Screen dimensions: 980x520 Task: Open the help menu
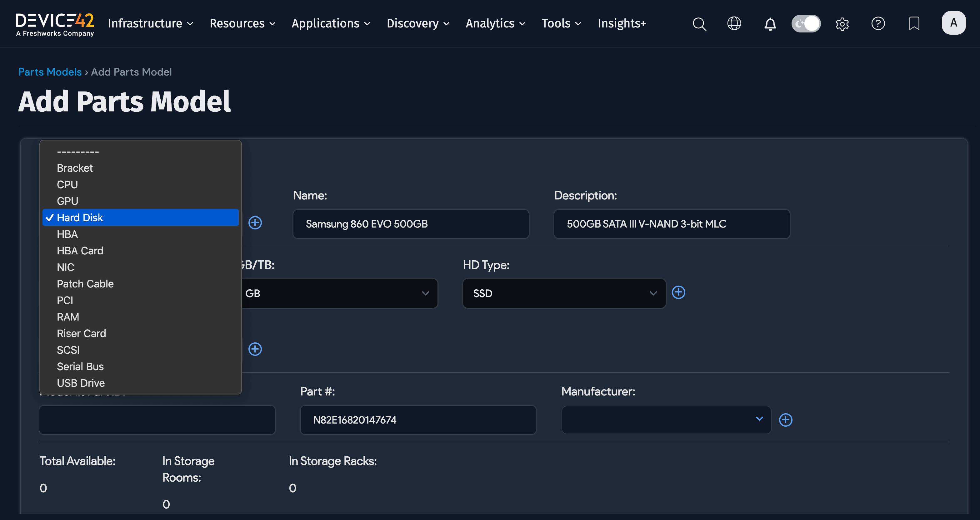tap(878, 24)
